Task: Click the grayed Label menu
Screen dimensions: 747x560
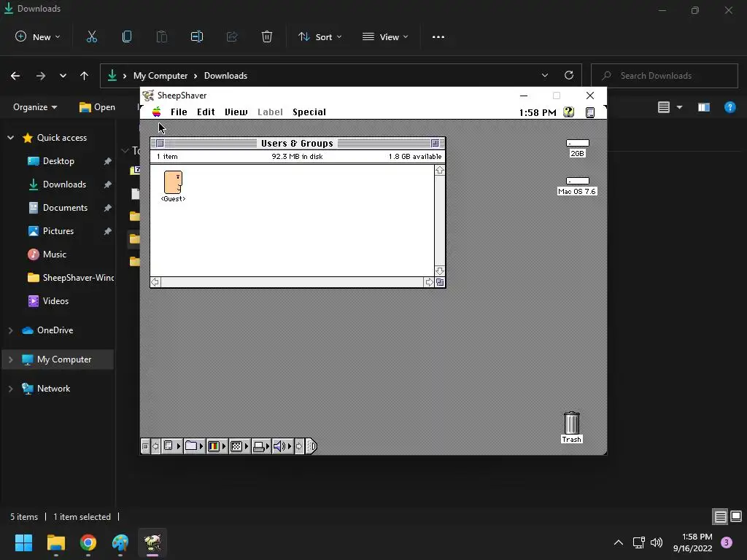Action: point(270,112)
